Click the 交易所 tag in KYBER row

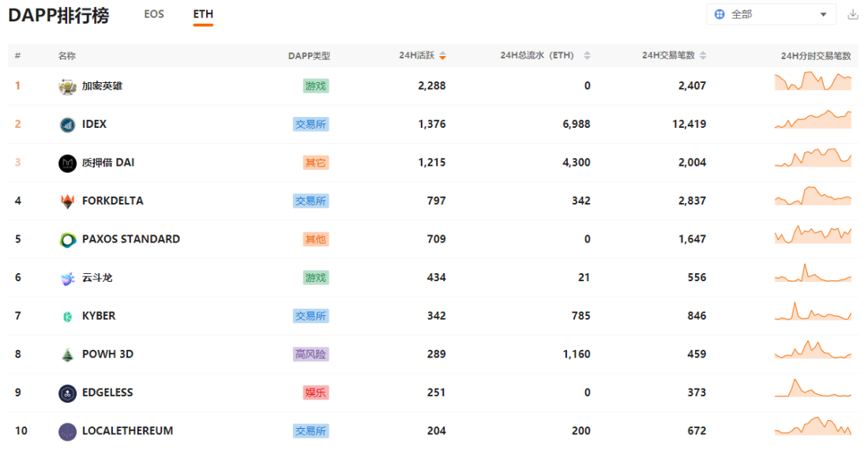click(x=311, y=316)
